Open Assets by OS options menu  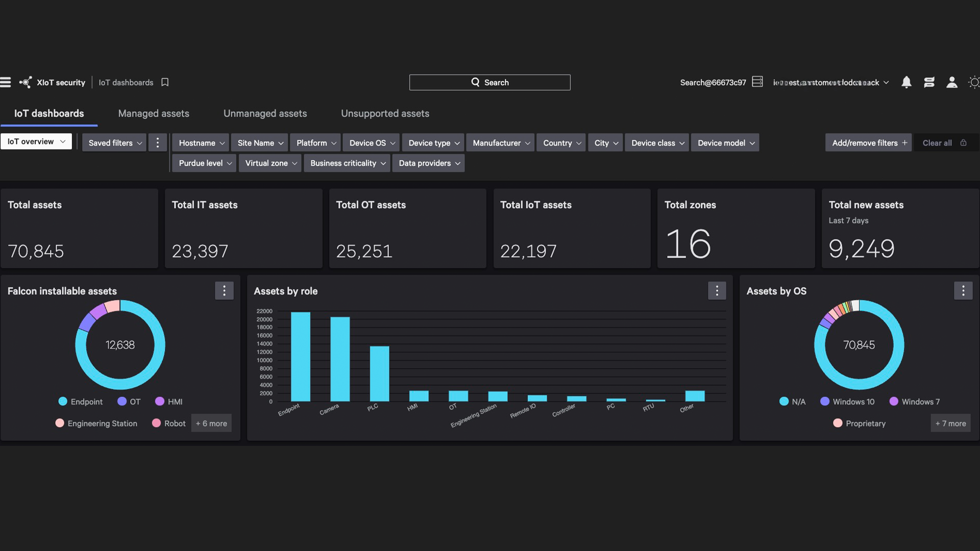(x=963, y=291)
